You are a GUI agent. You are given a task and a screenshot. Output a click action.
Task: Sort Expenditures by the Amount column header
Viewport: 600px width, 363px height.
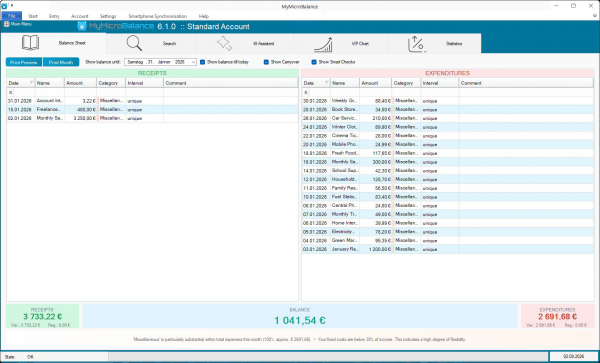tap(375, 83)
